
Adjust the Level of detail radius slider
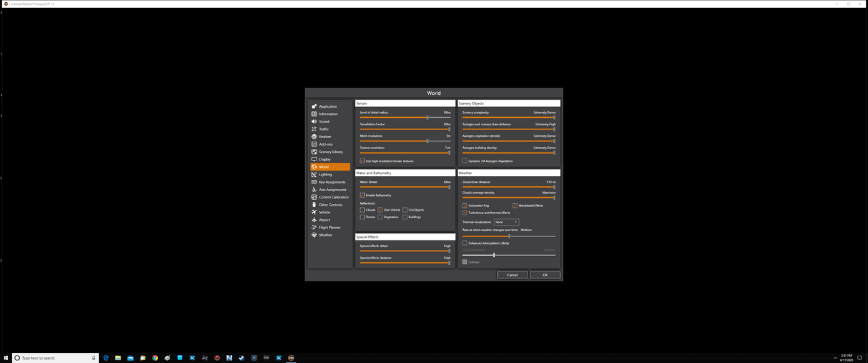[x=405, y=117]
